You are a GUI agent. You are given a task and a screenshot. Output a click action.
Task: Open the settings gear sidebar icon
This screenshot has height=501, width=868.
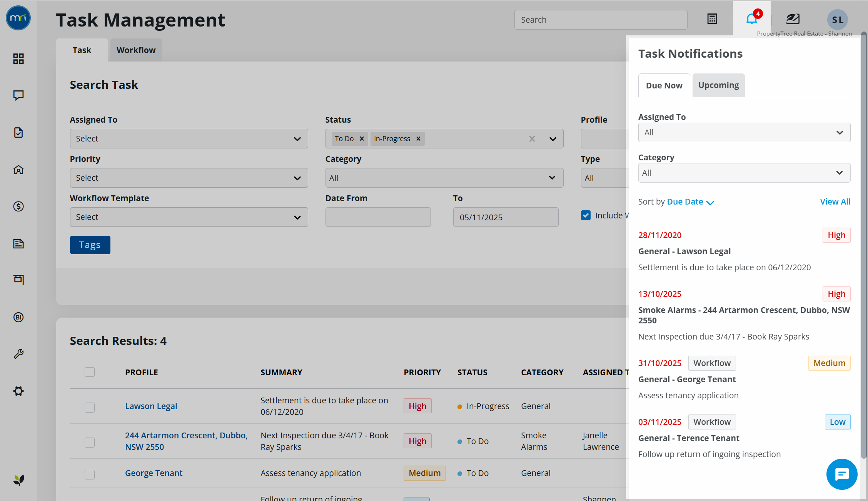point(18,391)
